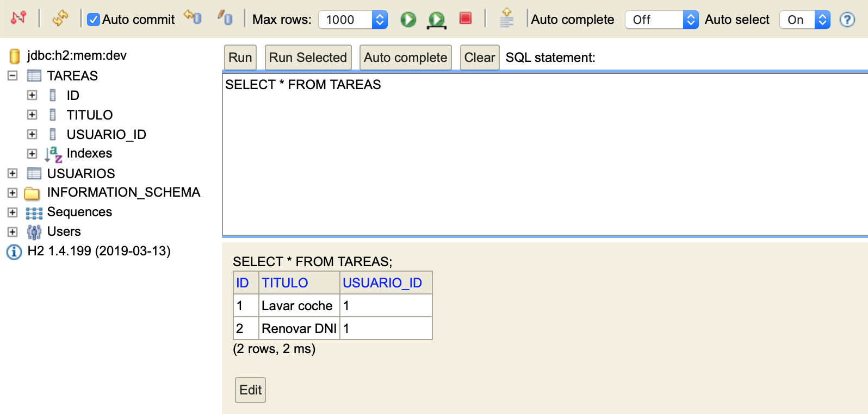Viewport: 868px width, 414px height.
Task: Click the Indexes label in the tree
Action: (89, 153)
